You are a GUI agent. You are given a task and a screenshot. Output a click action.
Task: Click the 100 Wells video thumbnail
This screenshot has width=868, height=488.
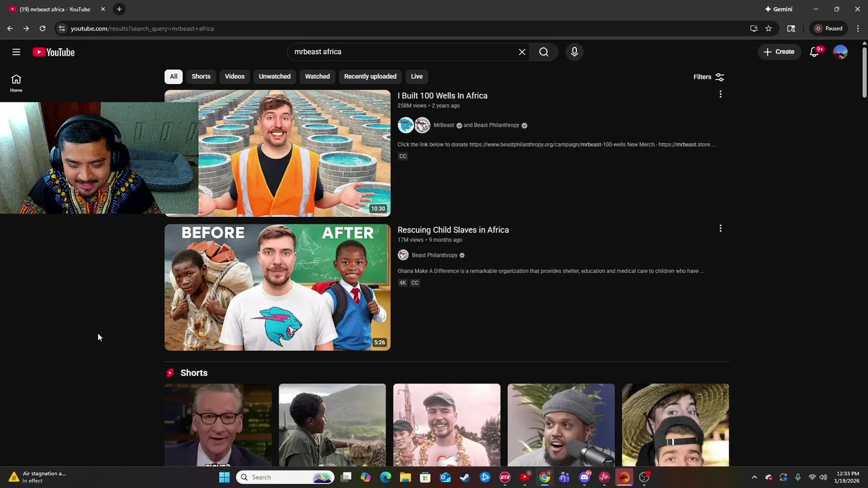click(x=277, y=153)
